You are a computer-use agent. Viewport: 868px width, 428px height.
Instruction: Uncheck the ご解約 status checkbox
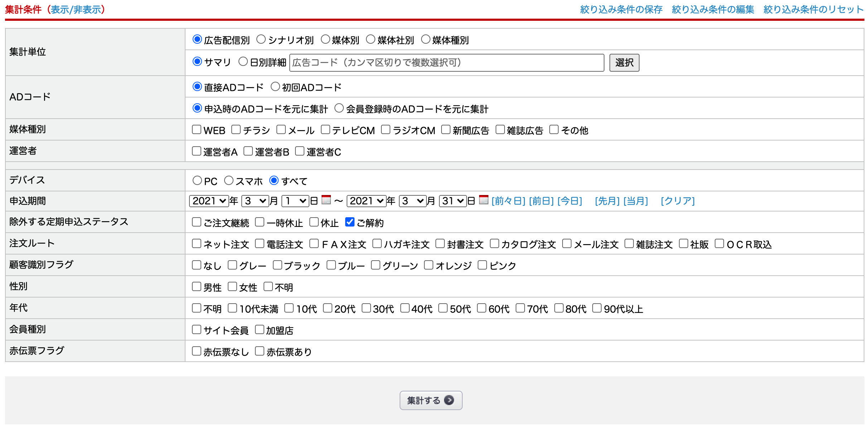coord(349,222)
